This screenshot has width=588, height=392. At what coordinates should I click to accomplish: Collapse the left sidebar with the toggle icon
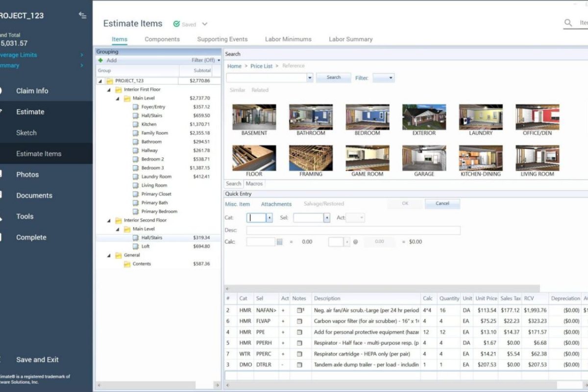(82, 15)
